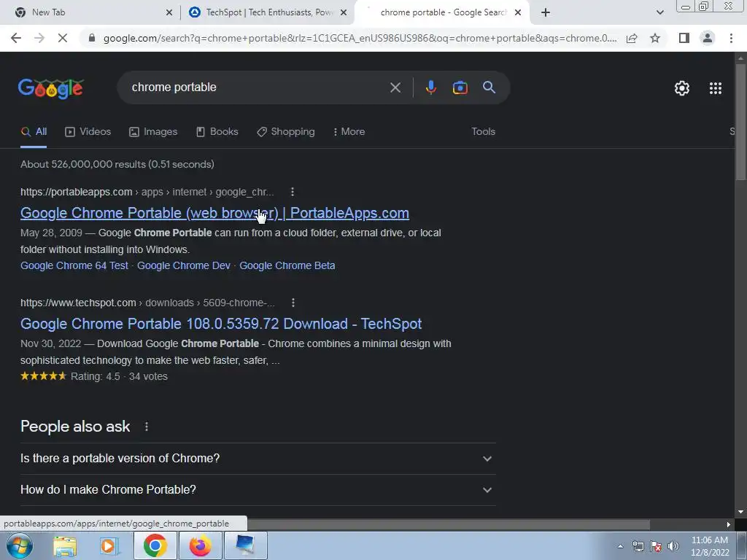Expand 'How do I make Chrome Portable?'
Viewport: 747px width, 560px height.
(x=258, y=490)
